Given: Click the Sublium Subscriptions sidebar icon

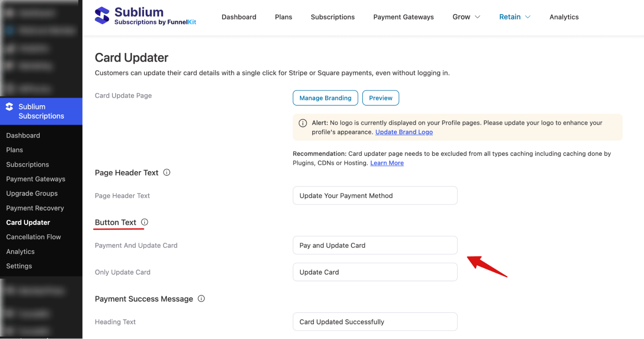Looking at the screenshot, I should 10,107.
